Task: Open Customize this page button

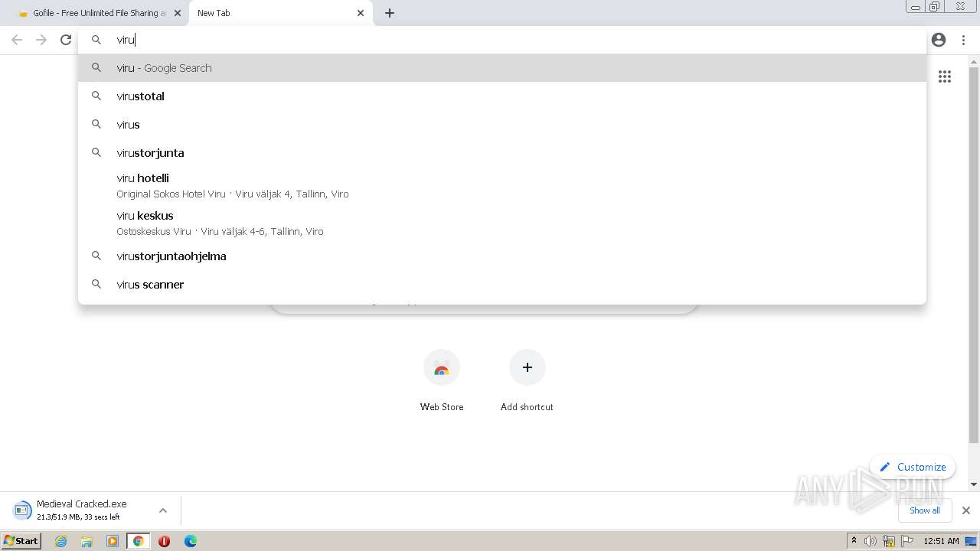Action: [x=913, y=467]
